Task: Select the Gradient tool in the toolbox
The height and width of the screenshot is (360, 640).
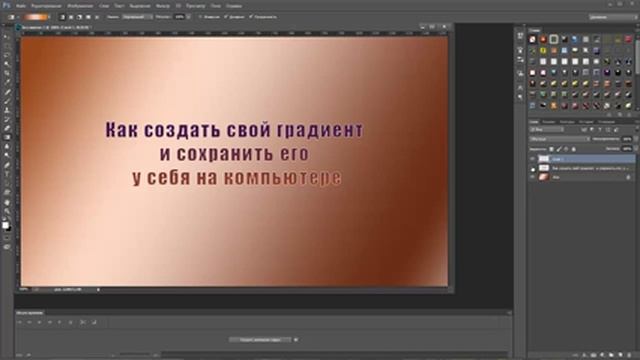Action: 7,137
